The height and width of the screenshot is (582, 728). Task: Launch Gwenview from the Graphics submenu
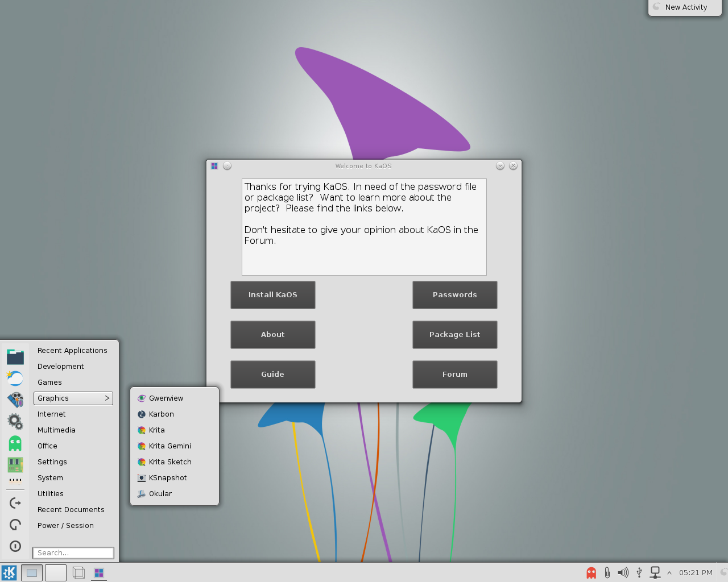tap(175, 398)
